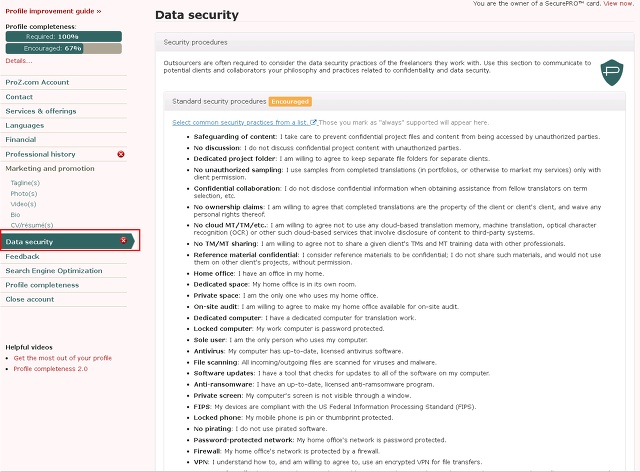Click the No ownership claims entry
Screen dimensions: 640x472
coord(397,211)
